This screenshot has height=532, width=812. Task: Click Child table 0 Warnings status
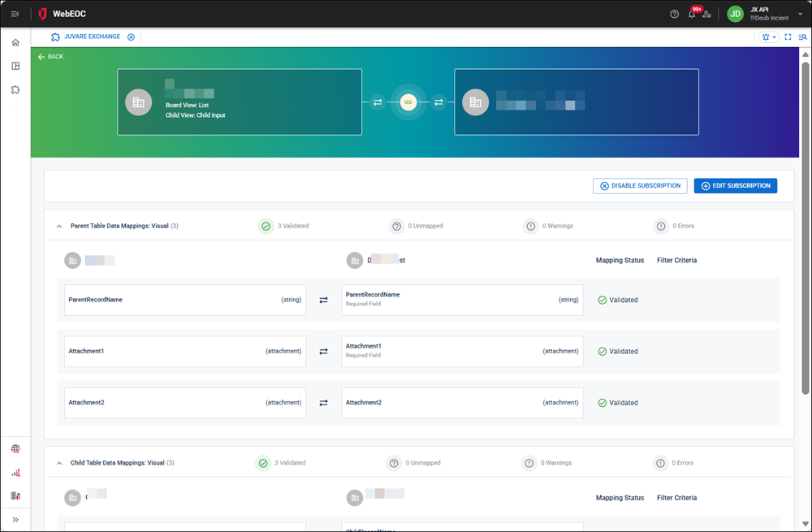pyautogui.click(x=546, y=463)
